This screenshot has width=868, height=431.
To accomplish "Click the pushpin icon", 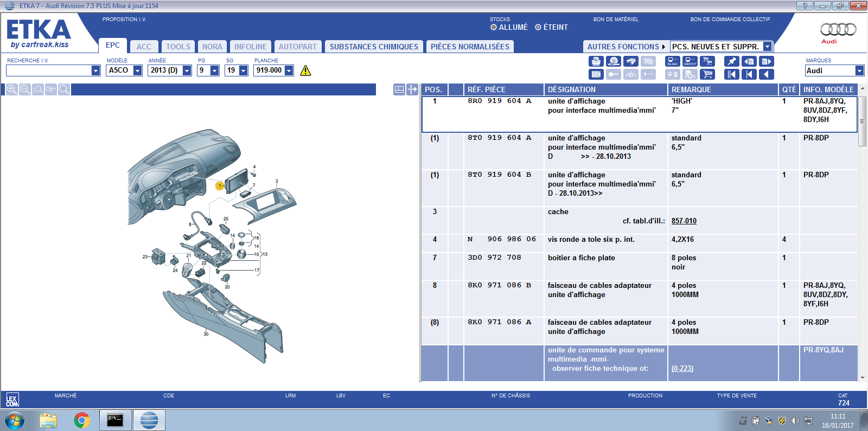I will coord(731,61).
